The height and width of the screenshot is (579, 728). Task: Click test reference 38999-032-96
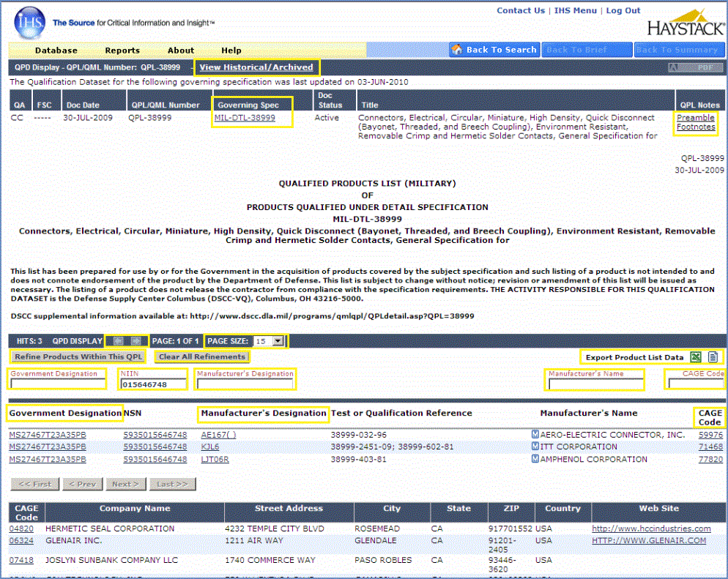pyautogui.click(x=358, y=435)
